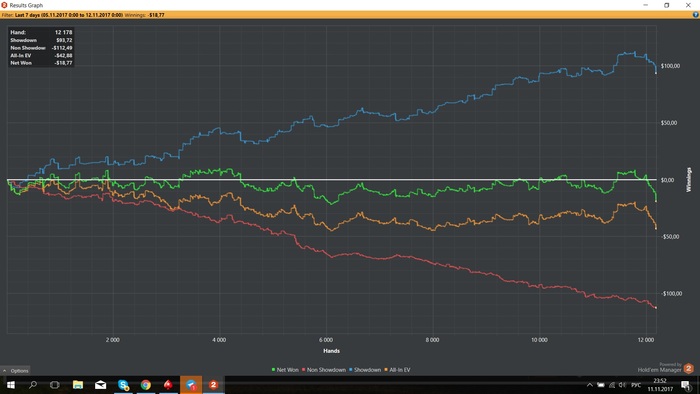Click the -$50,00 axis label
This screenshot has width=700, height=394.
(670, 236)
